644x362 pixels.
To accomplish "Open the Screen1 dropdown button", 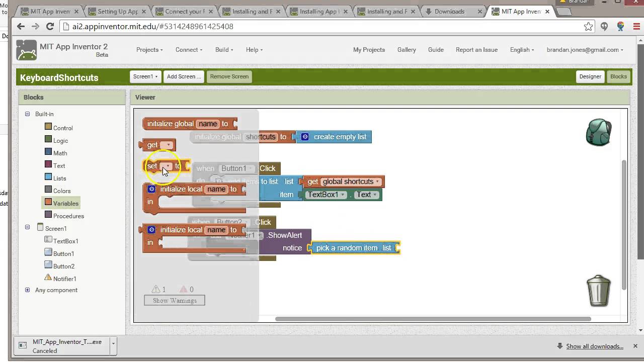I will (145, 76).
